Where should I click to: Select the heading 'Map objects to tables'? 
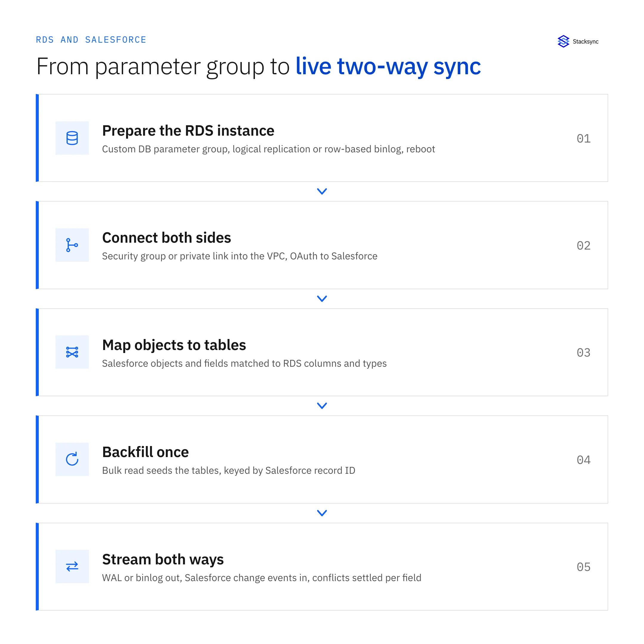tap(174, 345)
